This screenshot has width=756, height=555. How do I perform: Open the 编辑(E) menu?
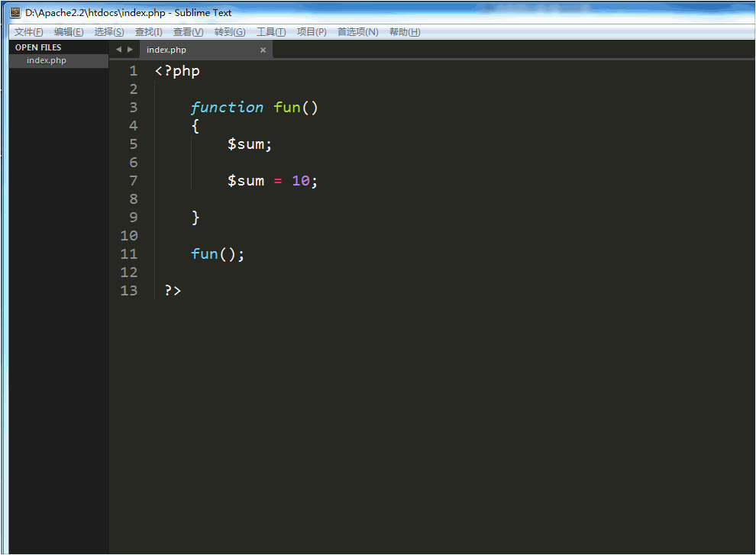69,32
